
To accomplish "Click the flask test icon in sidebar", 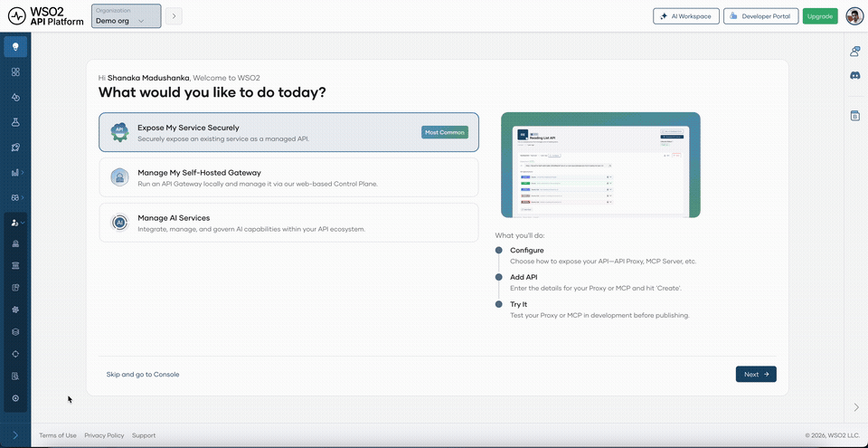I will [15, 122].
